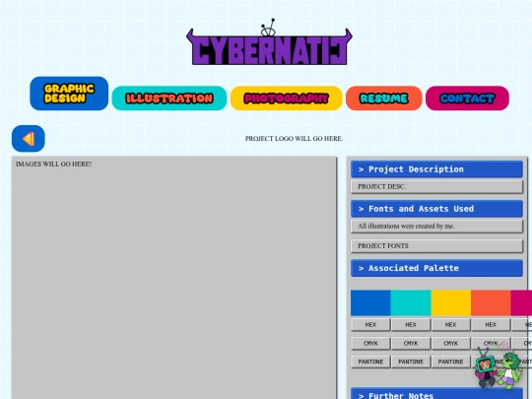Click the HEX box under teal swatch
The width and height of the screenshot is (532, 399).
coord(411,325)
